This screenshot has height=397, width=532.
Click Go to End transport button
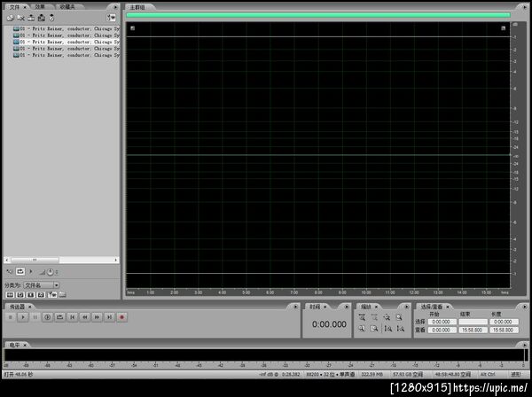[x=109, y=317]
